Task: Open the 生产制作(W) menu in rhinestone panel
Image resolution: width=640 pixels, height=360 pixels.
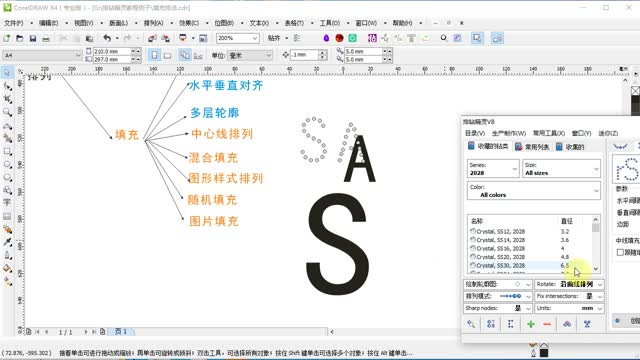Action: (509, 133)
